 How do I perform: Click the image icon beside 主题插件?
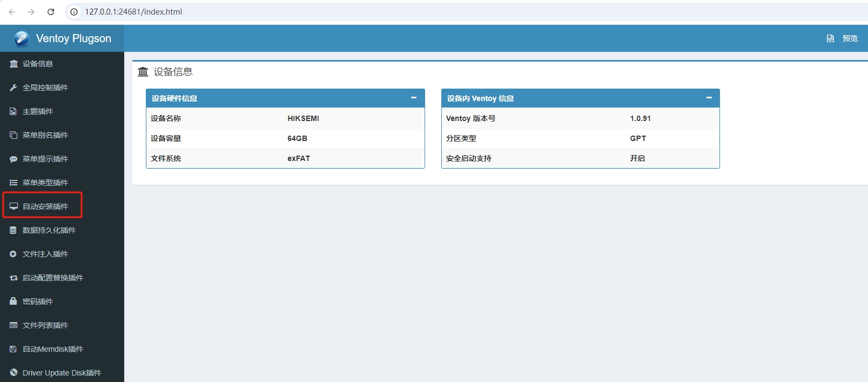(14, 111)
